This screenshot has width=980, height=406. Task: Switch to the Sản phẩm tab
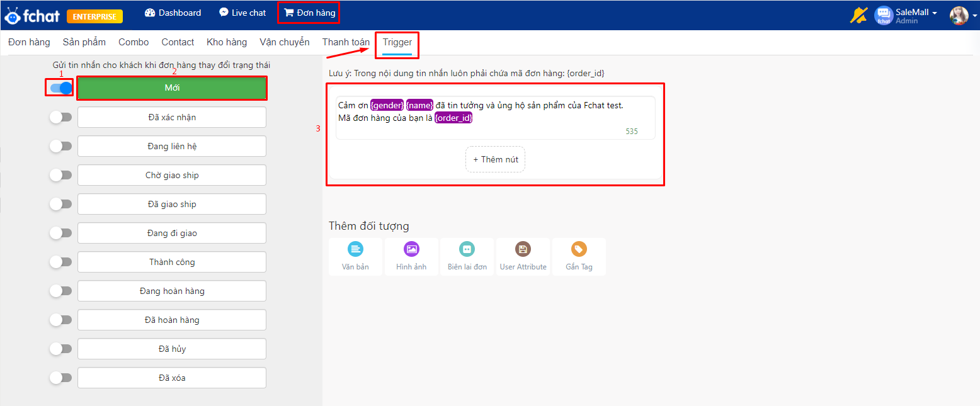(84, 42)
